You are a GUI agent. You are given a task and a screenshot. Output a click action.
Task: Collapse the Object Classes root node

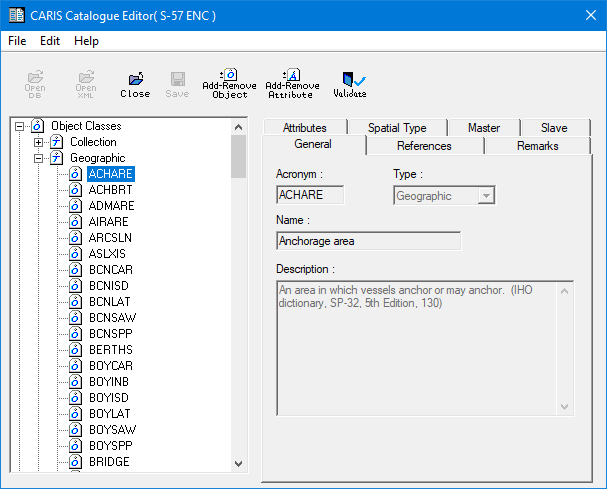click(19, 126)
